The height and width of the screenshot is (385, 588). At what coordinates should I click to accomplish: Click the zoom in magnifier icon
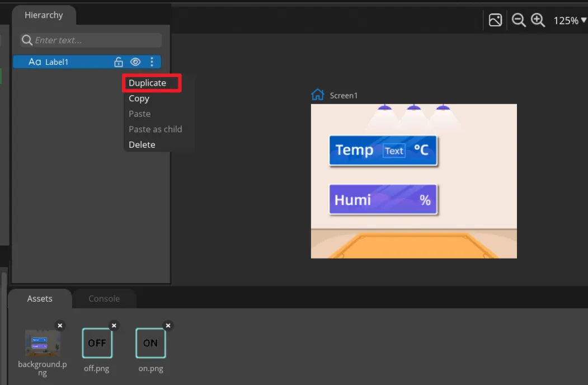click(538, 20)
